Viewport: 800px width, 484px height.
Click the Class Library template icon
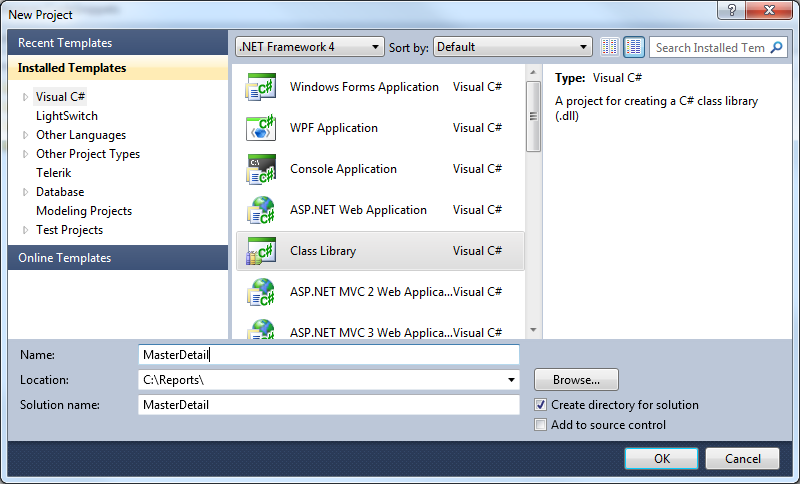(261, 251)
